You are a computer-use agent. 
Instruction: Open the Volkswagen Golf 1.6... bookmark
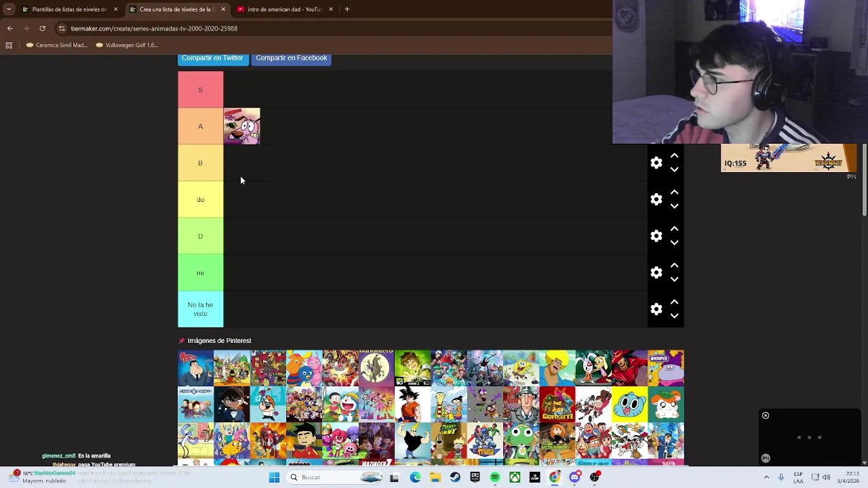point(127,45)
